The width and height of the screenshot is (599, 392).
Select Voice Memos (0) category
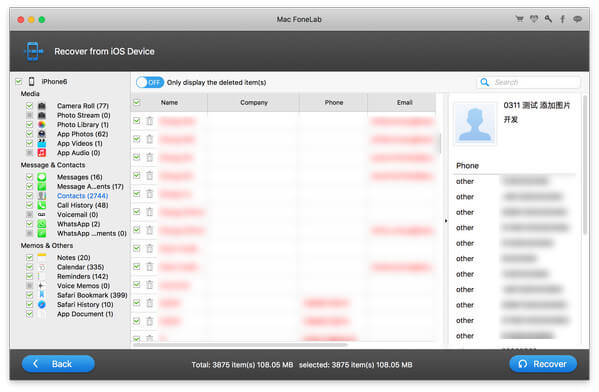tap(83, 286)
